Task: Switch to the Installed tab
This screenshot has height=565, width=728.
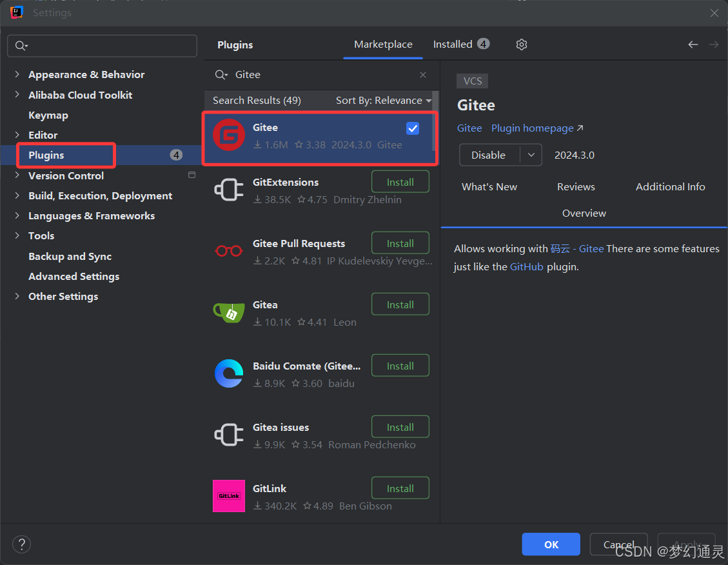Action: pos(460,45)
